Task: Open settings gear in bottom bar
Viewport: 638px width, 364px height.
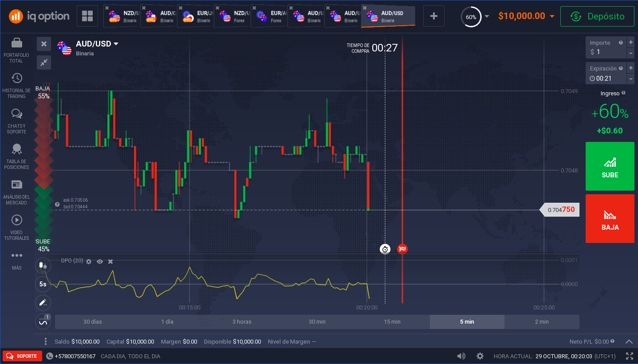Action: (x=480, y=356)
